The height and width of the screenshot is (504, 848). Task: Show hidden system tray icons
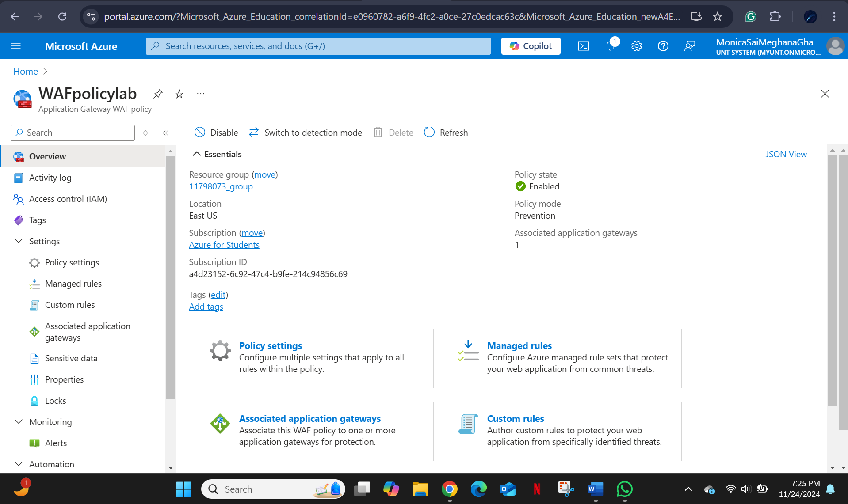688,489
